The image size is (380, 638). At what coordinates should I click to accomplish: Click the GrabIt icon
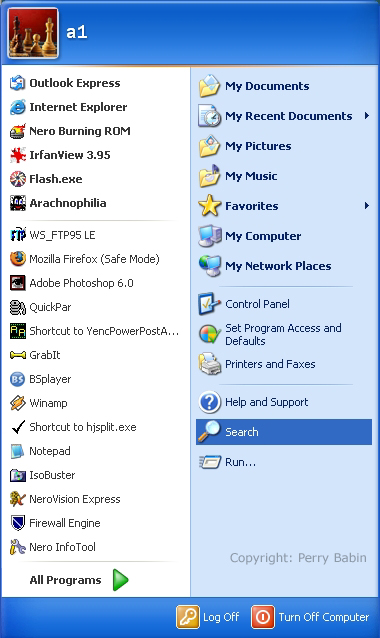(x=17, y=355)
